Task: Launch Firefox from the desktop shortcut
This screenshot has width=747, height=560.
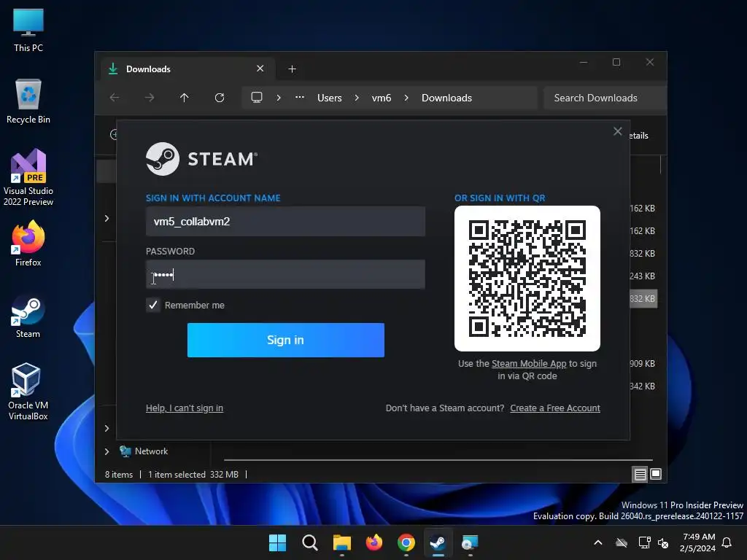Action: [x=28, y=244]
